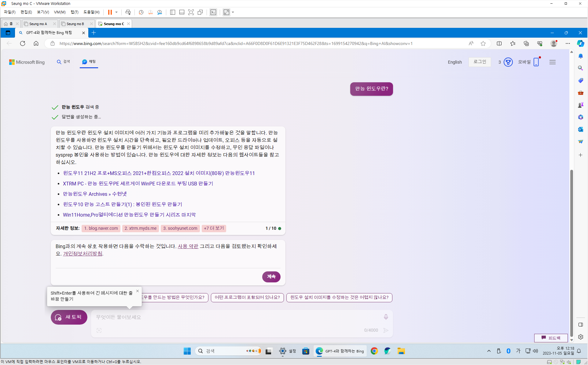Open the blog.naver.com source link
The height and width of the screenshot is (365, 588).
coord(101,228)
